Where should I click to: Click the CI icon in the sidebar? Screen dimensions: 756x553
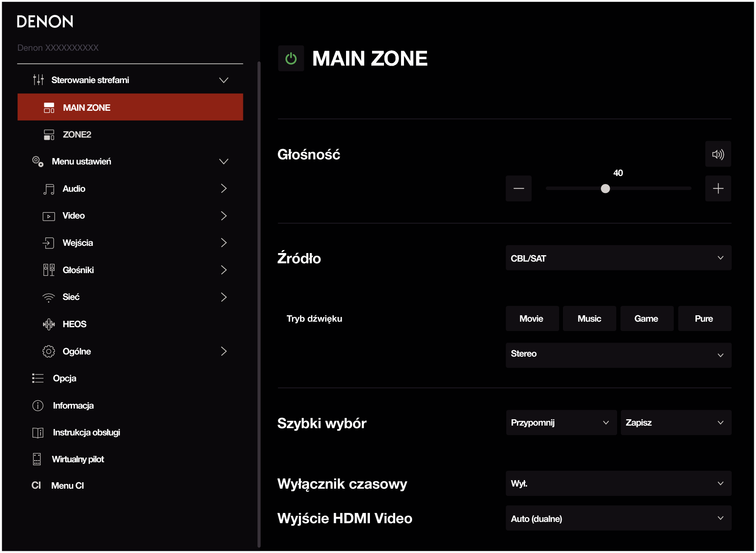tap(36, 486)
